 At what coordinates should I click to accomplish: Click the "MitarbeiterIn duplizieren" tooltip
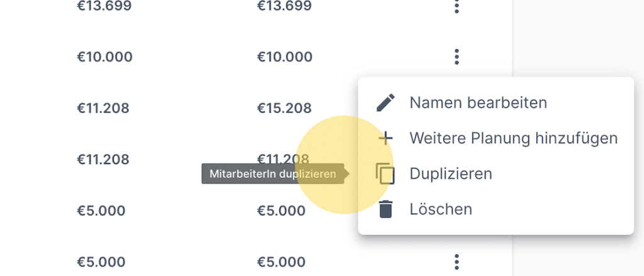pos(273,174)
